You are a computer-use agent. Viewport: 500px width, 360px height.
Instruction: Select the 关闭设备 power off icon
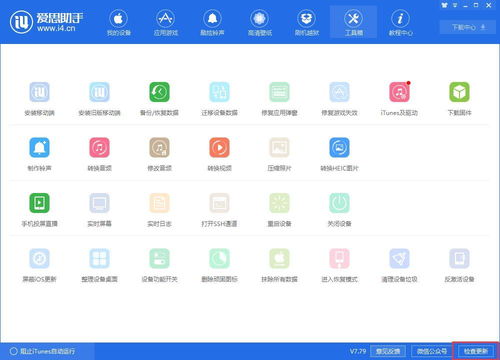pyautogui.click(x=339, y=203)
